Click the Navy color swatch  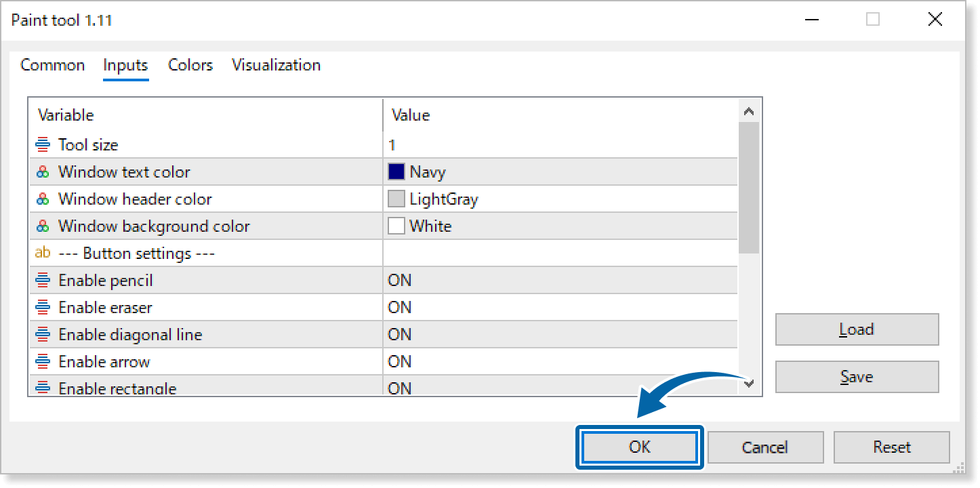click(396, 172)
